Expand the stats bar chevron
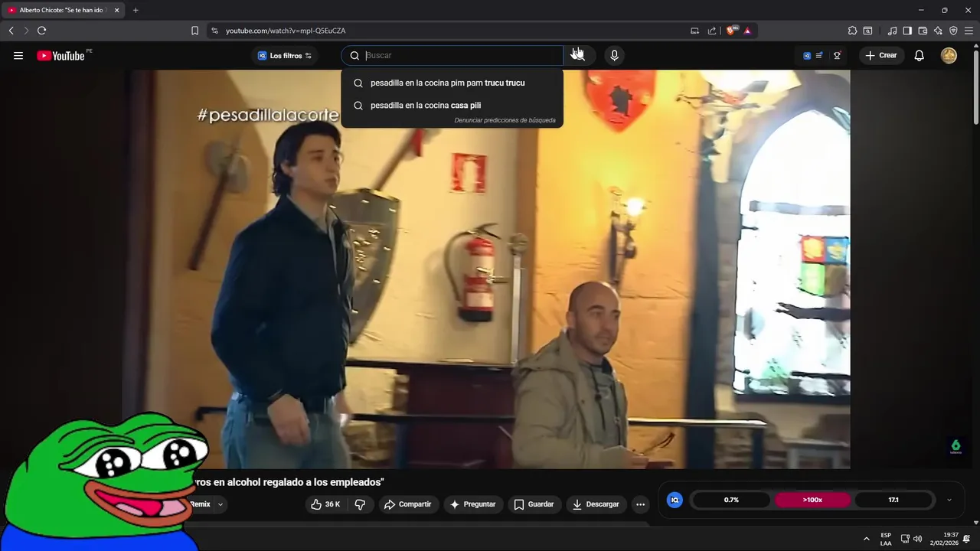 point(949,500)
